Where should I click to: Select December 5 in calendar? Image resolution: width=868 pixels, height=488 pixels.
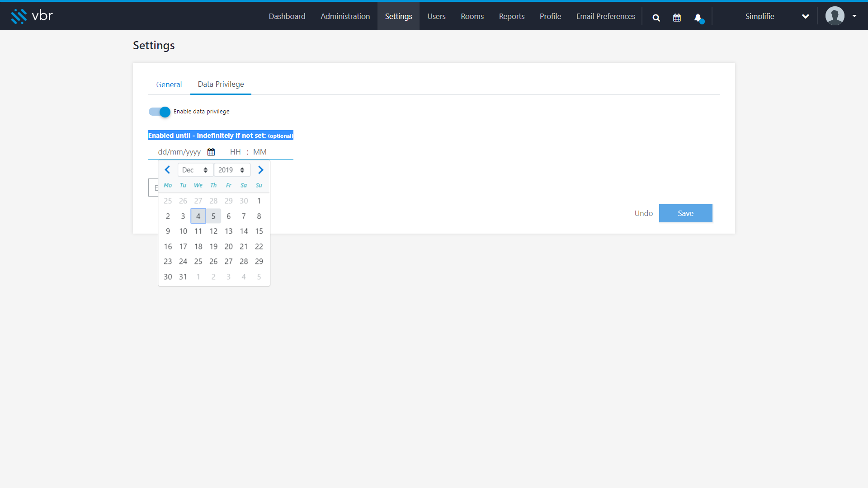tap(213, 216)
